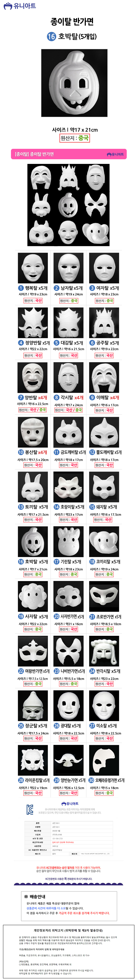Click the blue number 16 badge beside 호박탈 title
The height and width of the screenshot is (980, 137).
[x=51, y=36]
